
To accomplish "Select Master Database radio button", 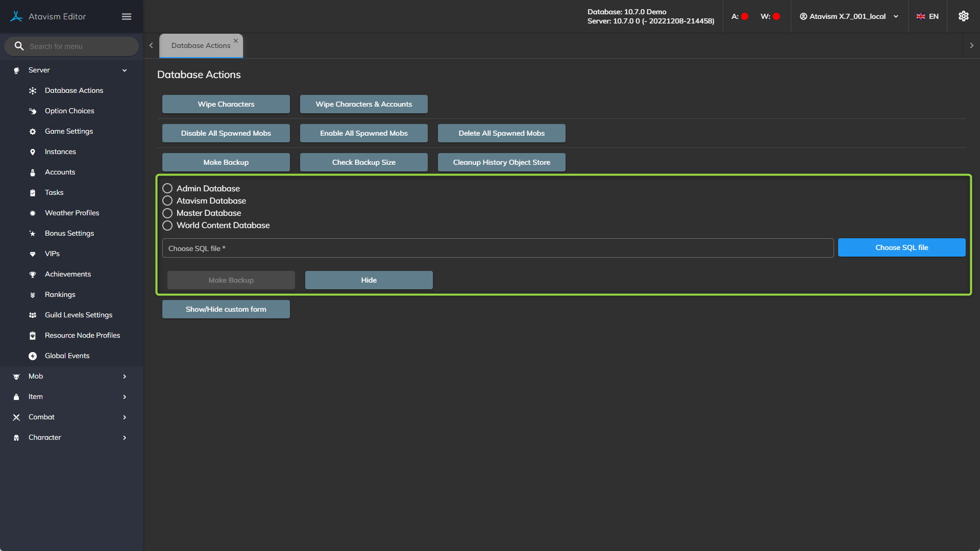I will click(167, 213).
